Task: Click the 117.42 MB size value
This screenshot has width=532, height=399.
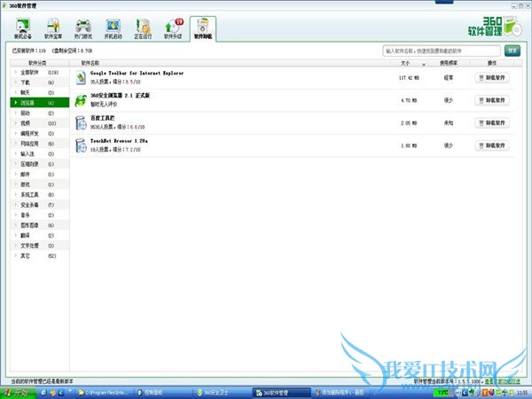Action: [x=409, y=78]
